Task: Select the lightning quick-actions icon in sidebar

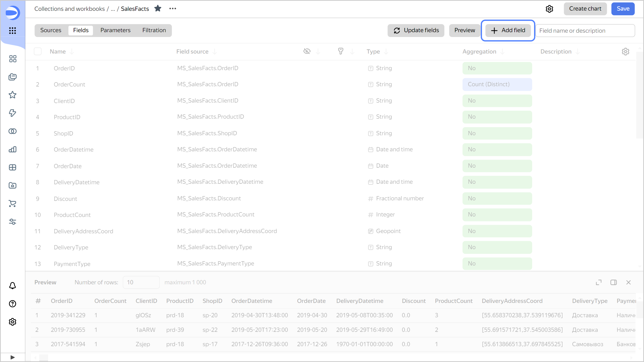Action: tap(12, 113)
